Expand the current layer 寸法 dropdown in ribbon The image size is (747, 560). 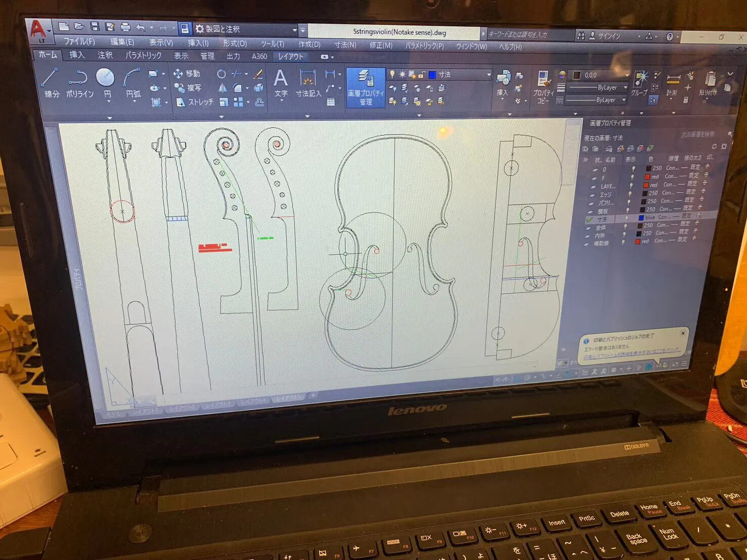pyautogui.click(x=488, y=75)
